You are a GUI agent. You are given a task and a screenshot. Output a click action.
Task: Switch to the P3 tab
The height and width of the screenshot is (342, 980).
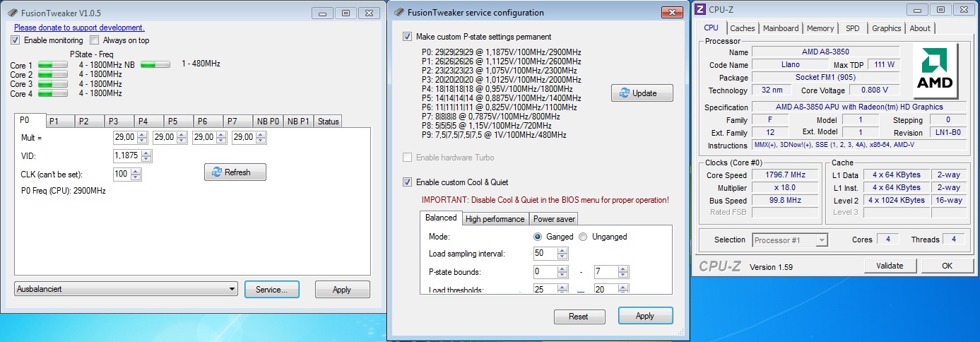pos(119,122)
